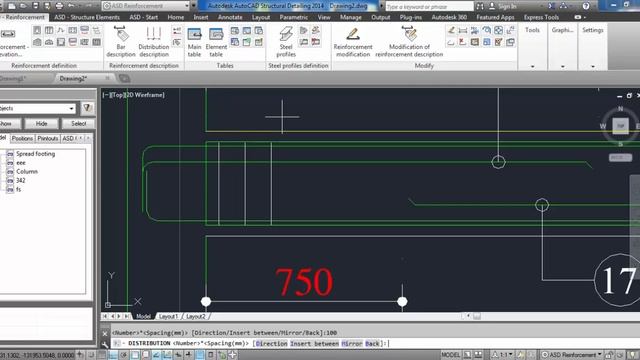Click the print icon in quick access toolbar
The height and width of the screenshot is (360, 640).
tap(59, 6)
